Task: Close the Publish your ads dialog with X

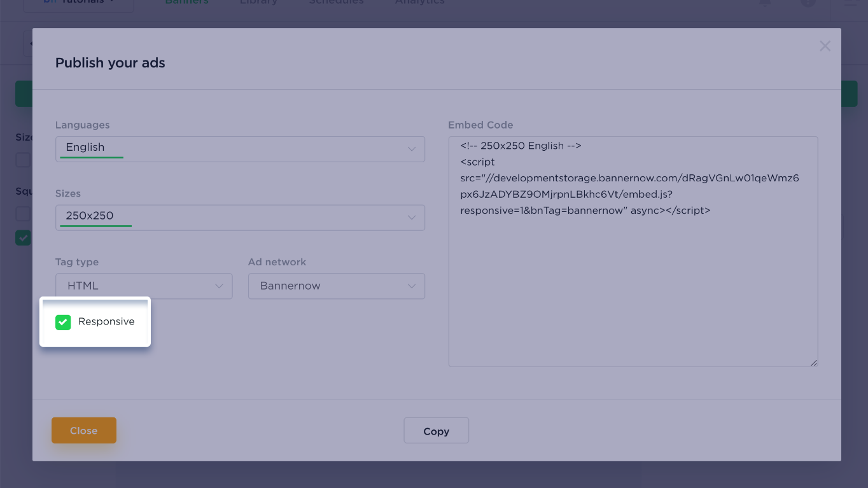Action: click(825, 46)
